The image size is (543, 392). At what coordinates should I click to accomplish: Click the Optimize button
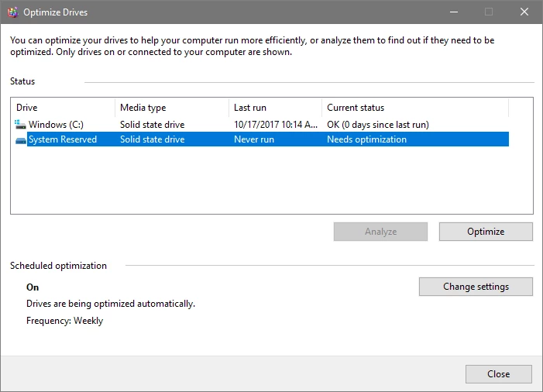tap(486, 232)
